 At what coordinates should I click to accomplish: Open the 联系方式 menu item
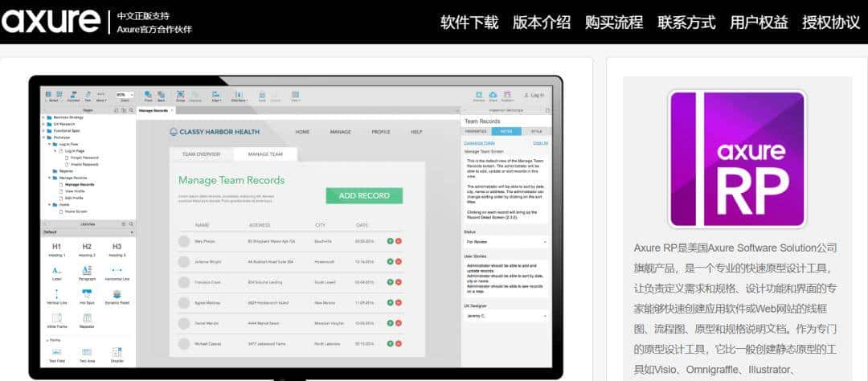[686, 23]
